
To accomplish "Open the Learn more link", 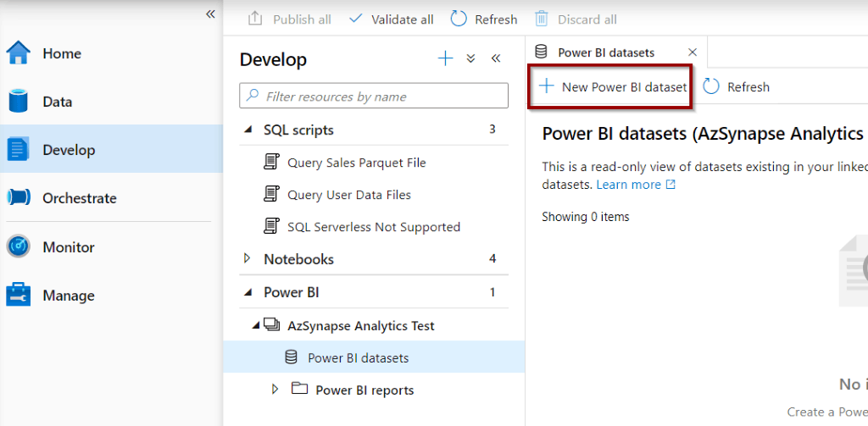I will (636, 185).
